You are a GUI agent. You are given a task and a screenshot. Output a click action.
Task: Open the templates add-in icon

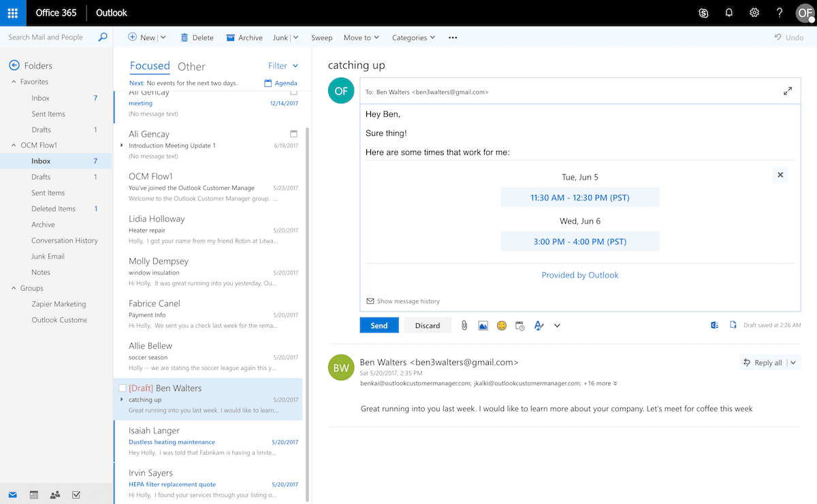[x=733, y=325]
